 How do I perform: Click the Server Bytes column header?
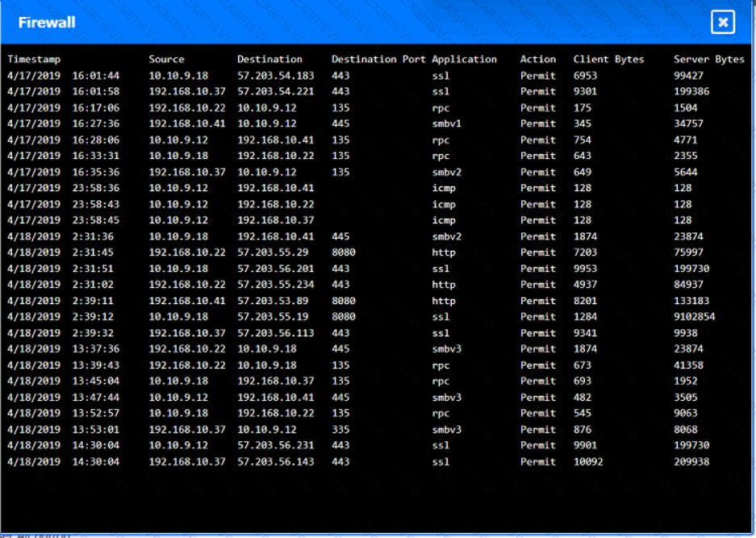(708, 60)
